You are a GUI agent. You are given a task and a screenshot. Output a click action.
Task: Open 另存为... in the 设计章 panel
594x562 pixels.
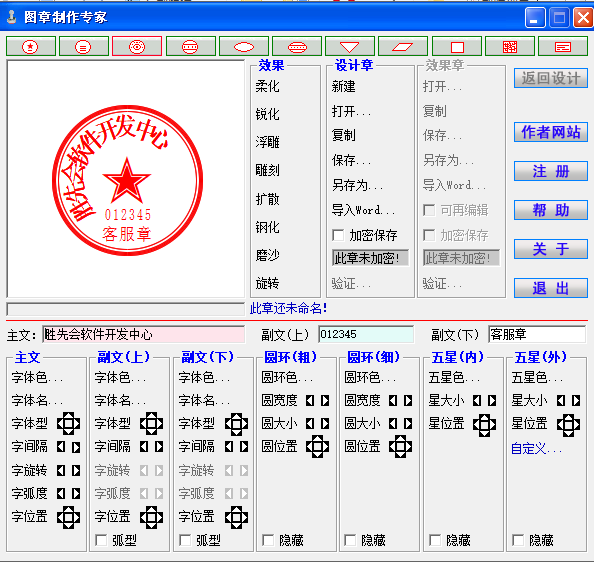click(357, 185)
